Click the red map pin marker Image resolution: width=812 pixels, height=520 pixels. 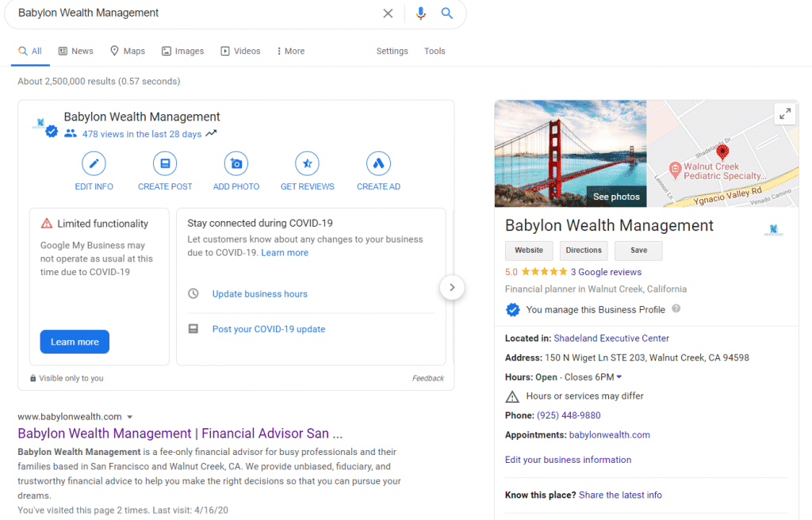tap(722, 151)
